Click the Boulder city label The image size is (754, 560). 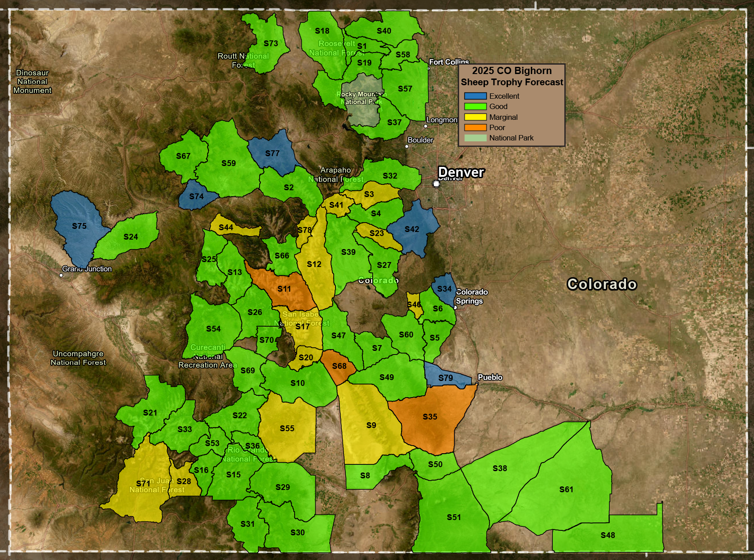coord(420,140)
